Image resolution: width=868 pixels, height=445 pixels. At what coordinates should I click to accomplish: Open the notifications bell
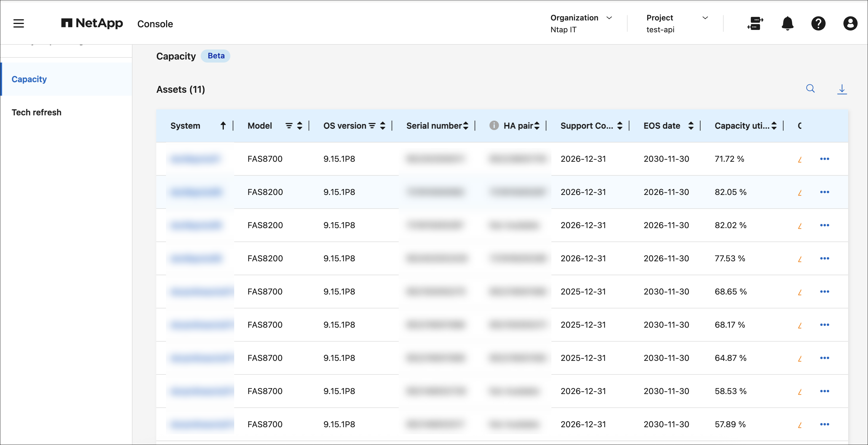point(787,23)
